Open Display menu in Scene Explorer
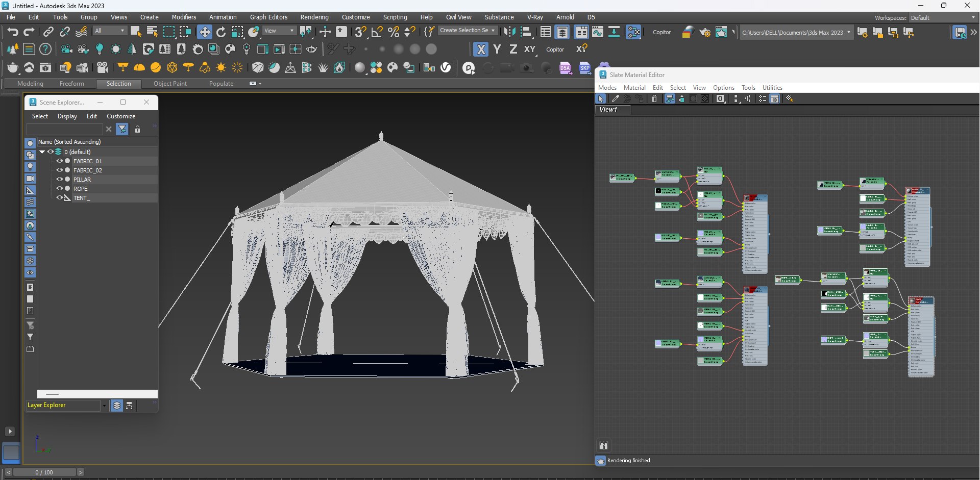This screenshot has width=980, height=480. (67, 116)
